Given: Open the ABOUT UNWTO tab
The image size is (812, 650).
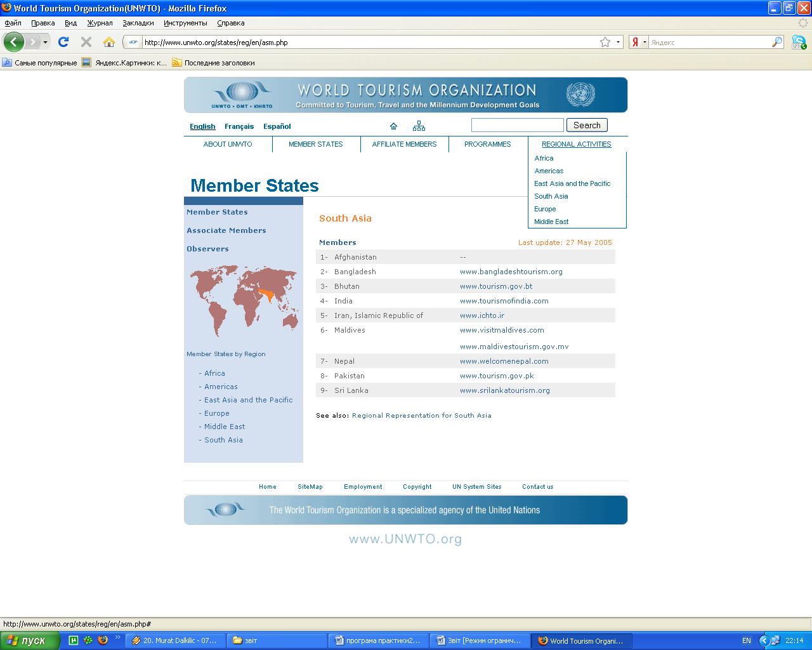Looking at the screenshot, I should [x=228, y=144].
